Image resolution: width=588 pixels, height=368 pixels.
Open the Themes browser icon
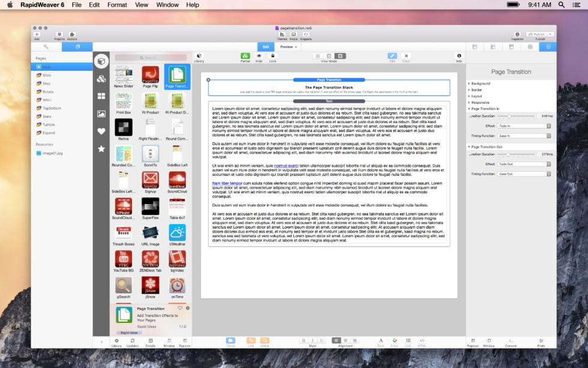pyautogui.click(x=281, y=34)
